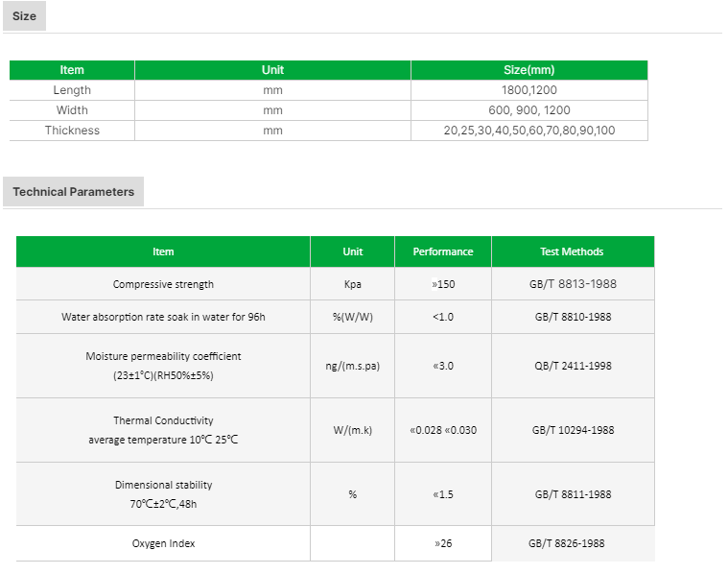The width and height of the screenshot is (728, 574).
Task: Select the Size section tab
Action: [24, 15]
